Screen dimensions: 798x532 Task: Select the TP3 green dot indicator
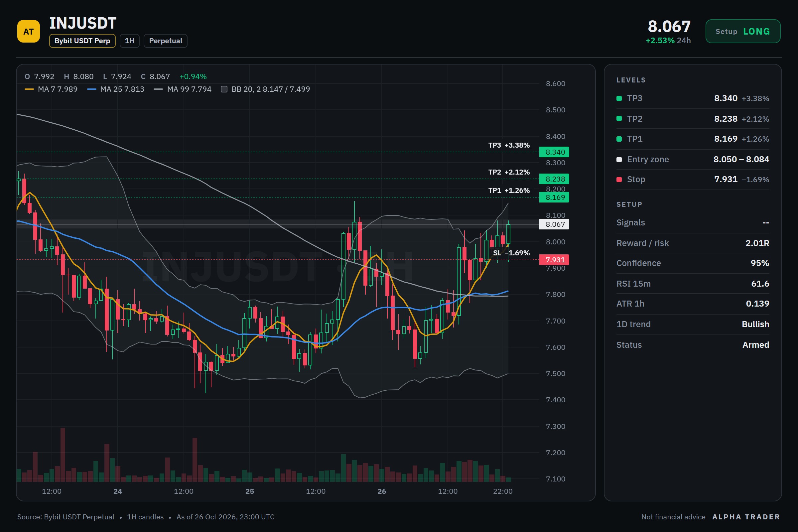click(619, 98)
